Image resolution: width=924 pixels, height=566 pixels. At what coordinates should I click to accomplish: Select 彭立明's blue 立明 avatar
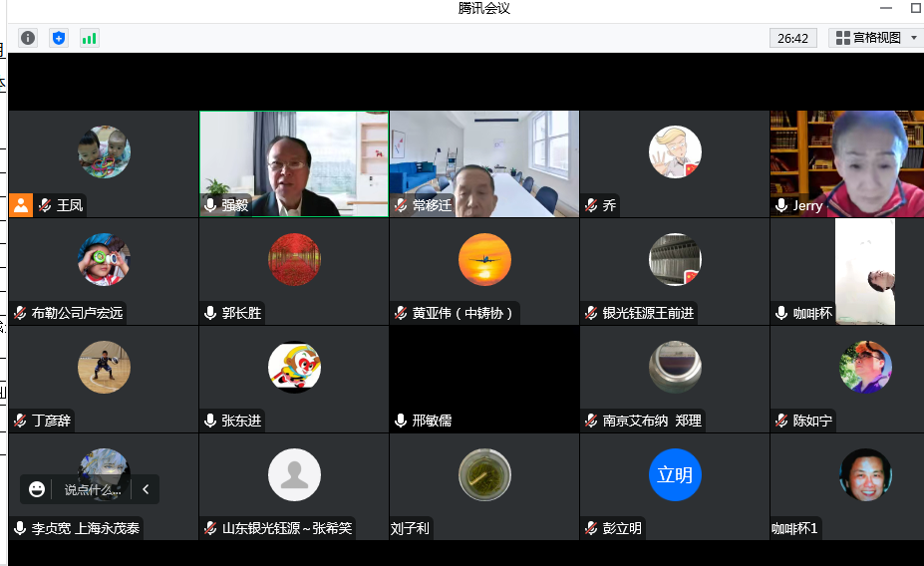point(675,475)
